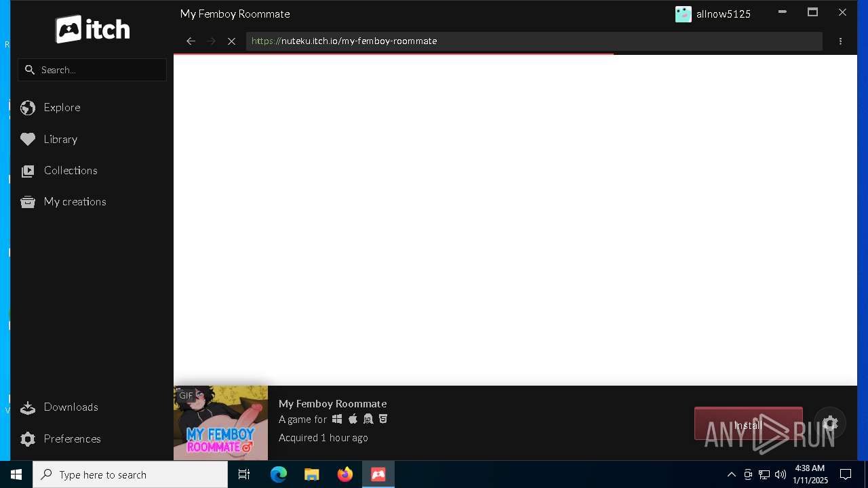Launch Microsoft Edge from taskbar
The height and width of the screenshot is (488, 868).
click(x=279, y=474)
